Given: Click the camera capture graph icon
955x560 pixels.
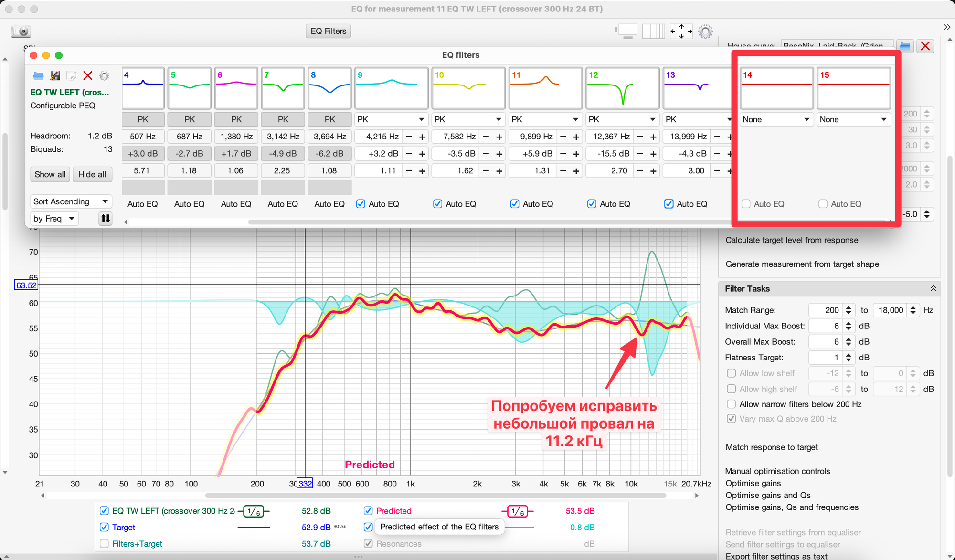Looking at the screenshot, I should pyautogui.click(x=21, y=32).
